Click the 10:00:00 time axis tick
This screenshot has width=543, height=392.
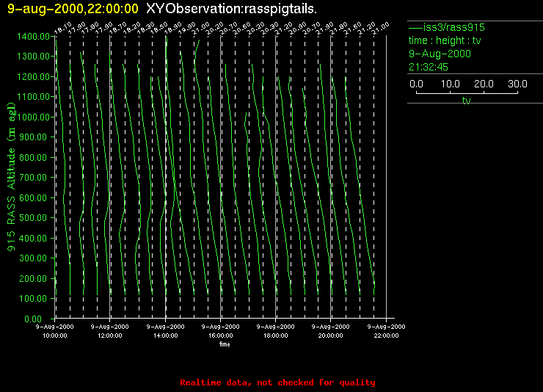pos(55,334)
